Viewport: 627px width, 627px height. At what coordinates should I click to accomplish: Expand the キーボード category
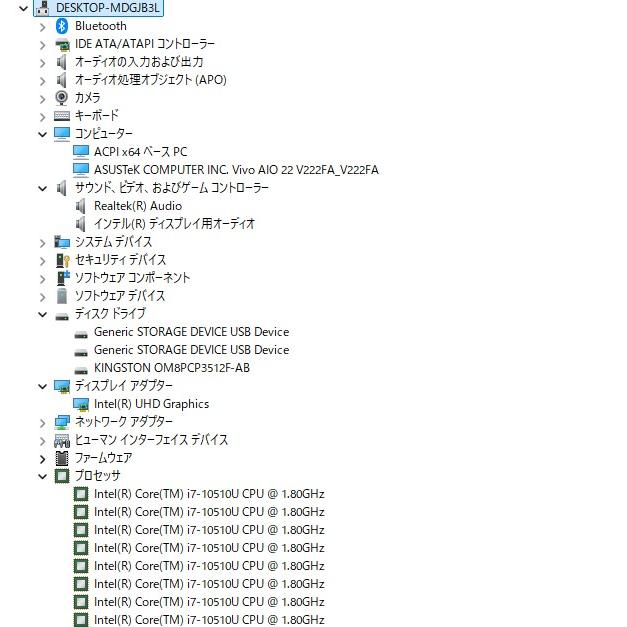pyautogui.click(x=42, y=117)
